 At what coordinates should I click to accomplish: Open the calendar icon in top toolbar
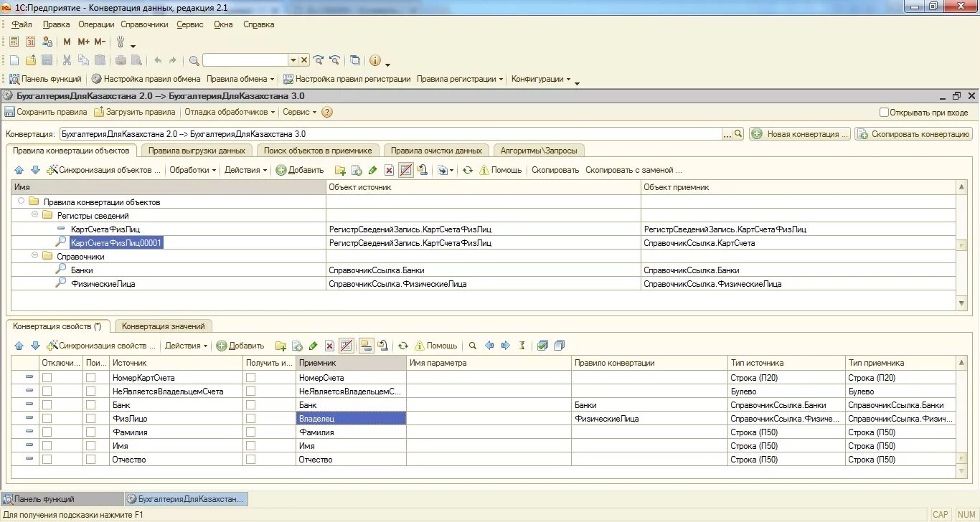pyautogui.click(x=30, y=42)
